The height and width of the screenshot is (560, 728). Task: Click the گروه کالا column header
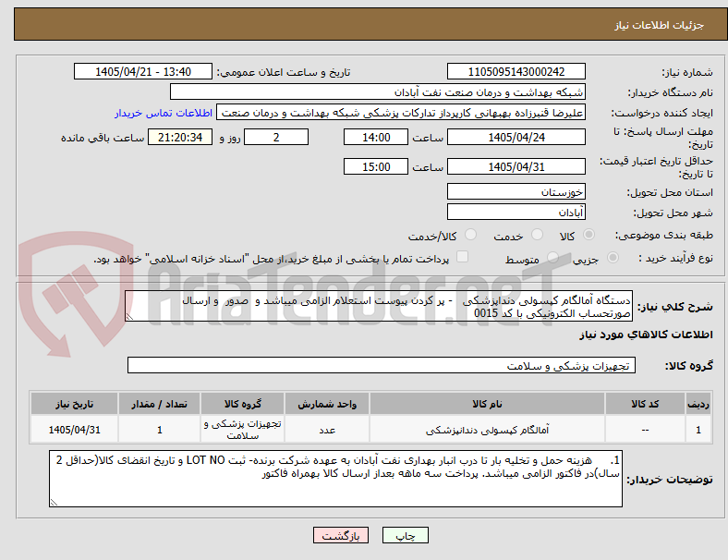242,404
